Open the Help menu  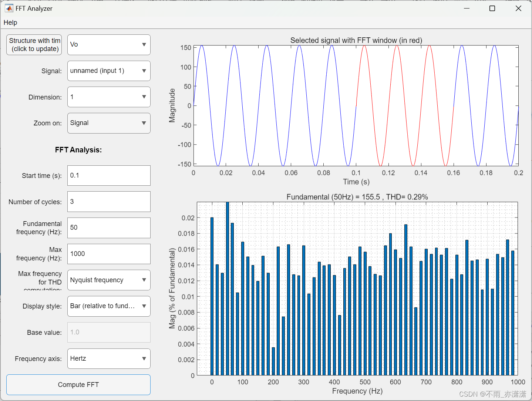pos(10,23)
